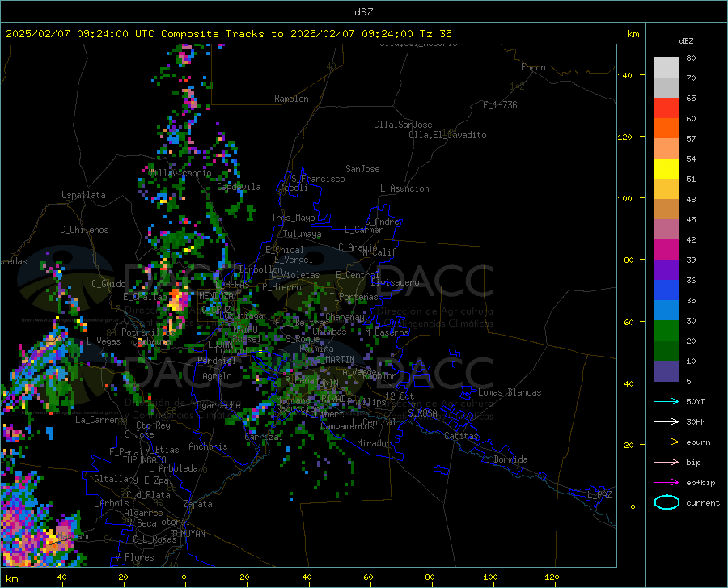Click the Tulumaya place label

(x=302, y=234)
